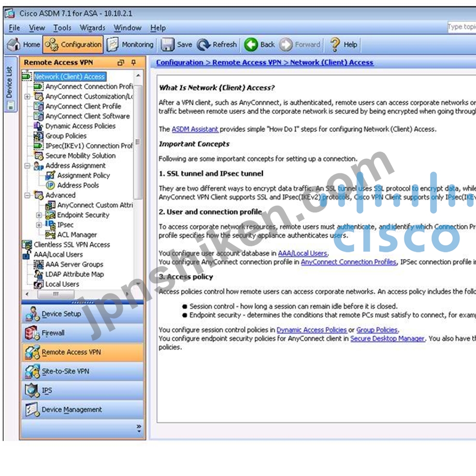The width and height of the screenshot is (476, 476).
Task: Expand the IPsec tree node
Action: click(39, 225)
